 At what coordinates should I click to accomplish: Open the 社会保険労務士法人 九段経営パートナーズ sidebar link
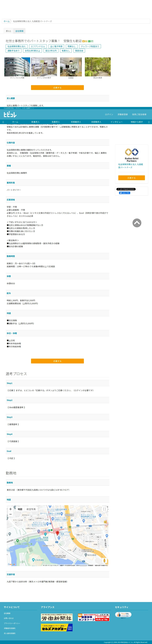[x=130, y=166]
